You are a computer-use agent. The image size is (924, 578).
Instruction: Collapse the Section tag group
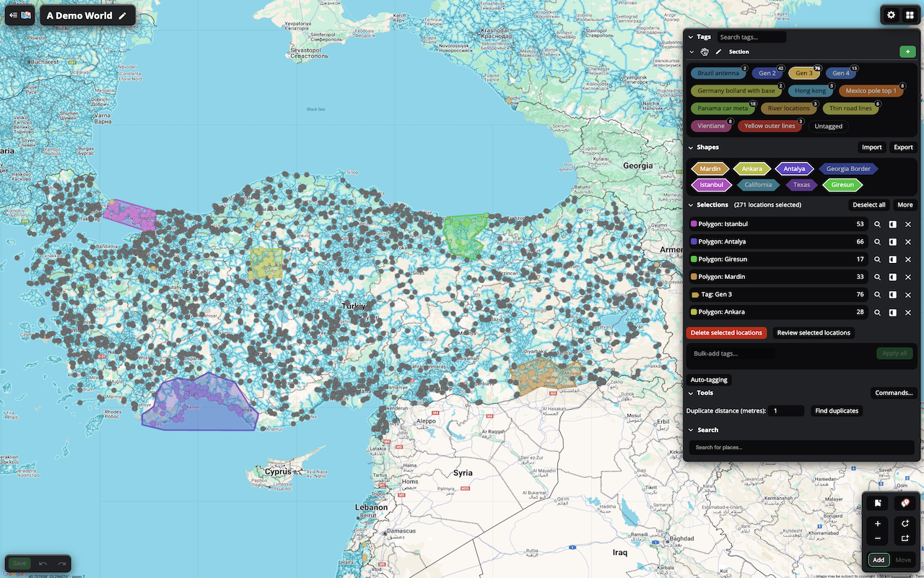point(691,52)
